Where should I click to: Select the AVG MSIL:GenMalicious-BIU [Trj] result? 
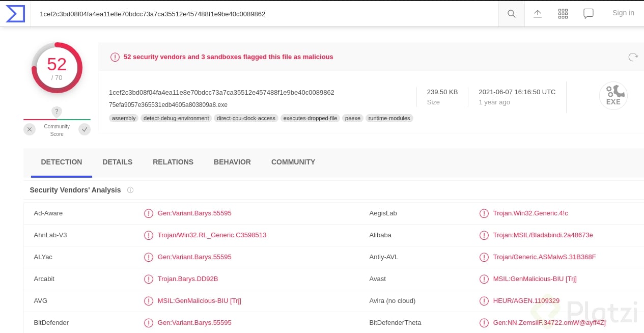click(200, 301)
